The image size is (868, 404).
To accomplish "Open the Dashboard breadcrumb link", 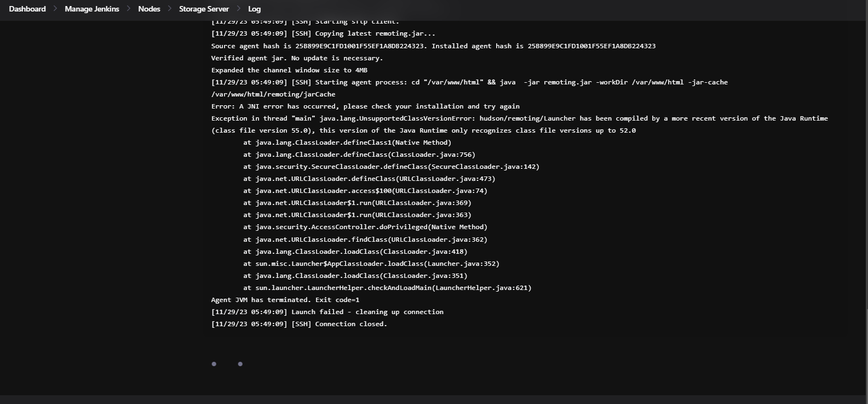I will pos(27,9).
